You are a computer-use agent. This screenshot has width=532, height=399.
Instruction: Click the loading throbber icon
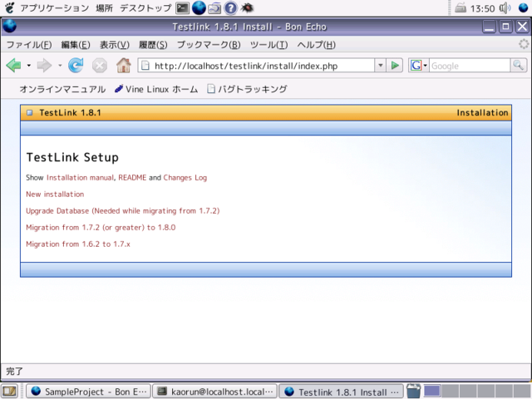click(x=524, y=44)
